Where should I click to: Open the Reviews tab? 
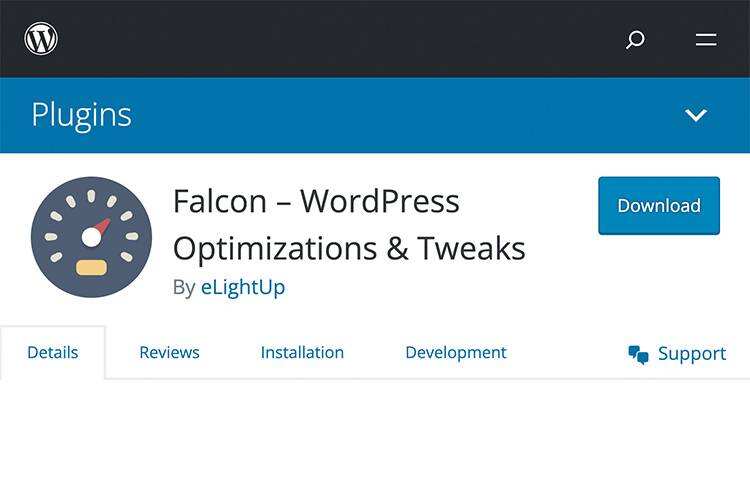pos(169,352)
